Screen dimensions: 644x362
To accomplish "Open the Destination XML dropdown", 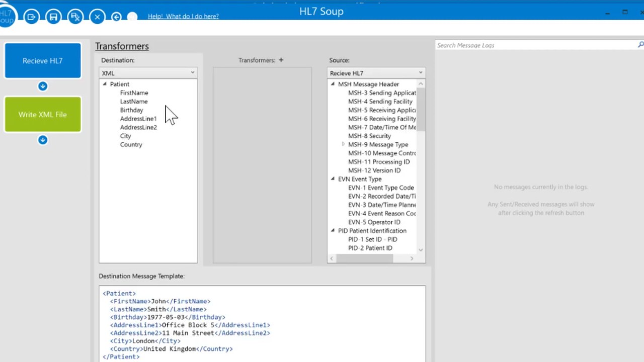I will [148, 73].
